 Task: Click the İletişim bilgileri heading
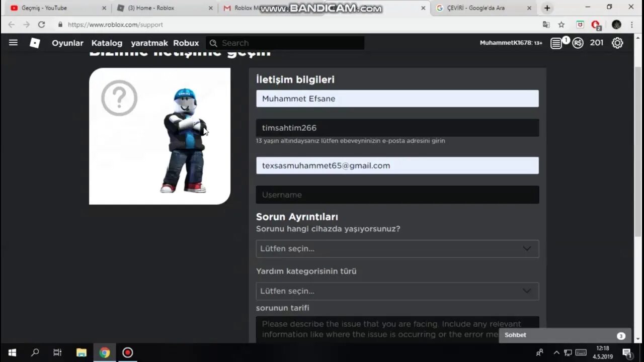point(295,79)
